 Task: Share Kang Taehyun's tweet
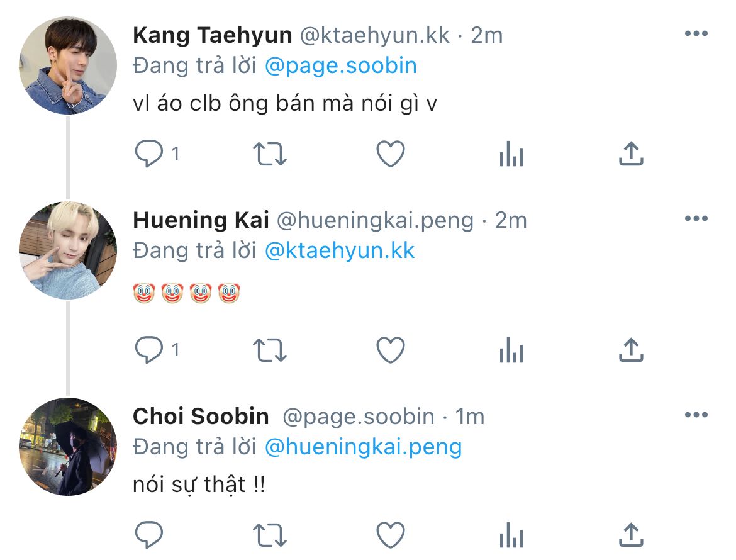click(x=631, y=153)
